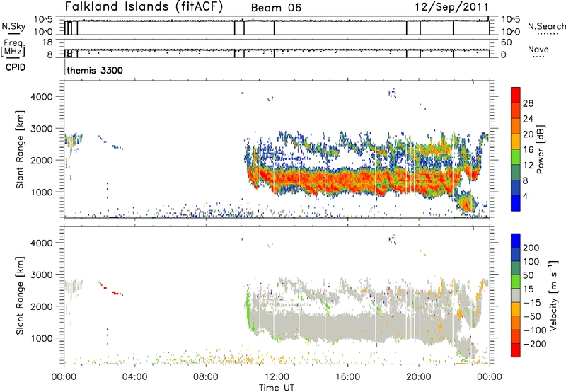Screen dimensions: 566x392
Task: Click the 'Falkland Islands (fitACF)' title text
Action: tap(144, 7)
